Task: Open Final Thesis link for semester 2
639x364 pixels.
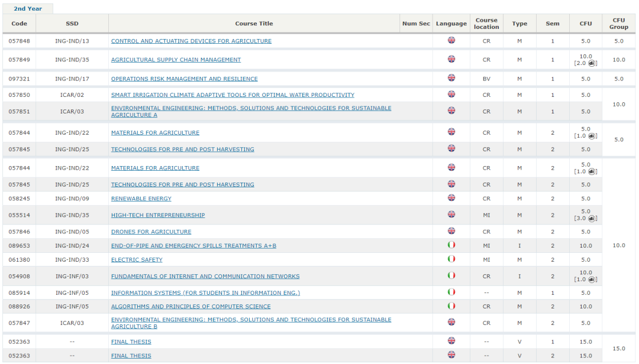Action: [131, 356]
